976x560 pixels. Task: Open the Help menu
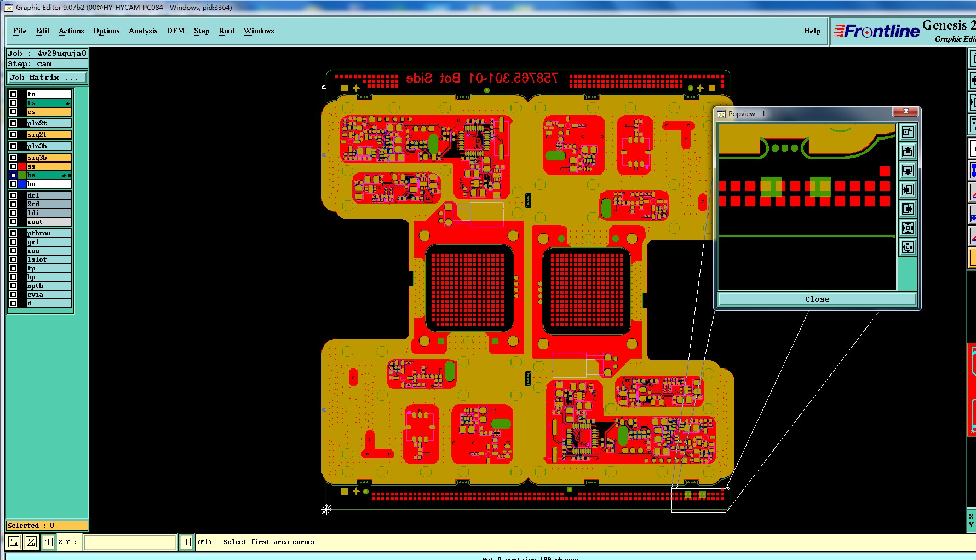[x=812, y=31]
